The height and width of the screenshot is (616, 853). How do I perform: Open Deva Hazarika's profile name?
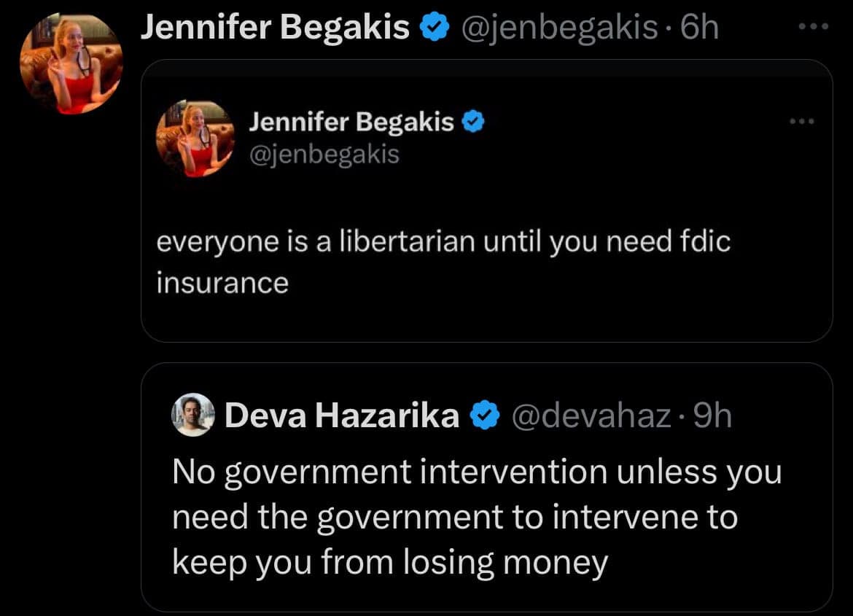(342, 416)
